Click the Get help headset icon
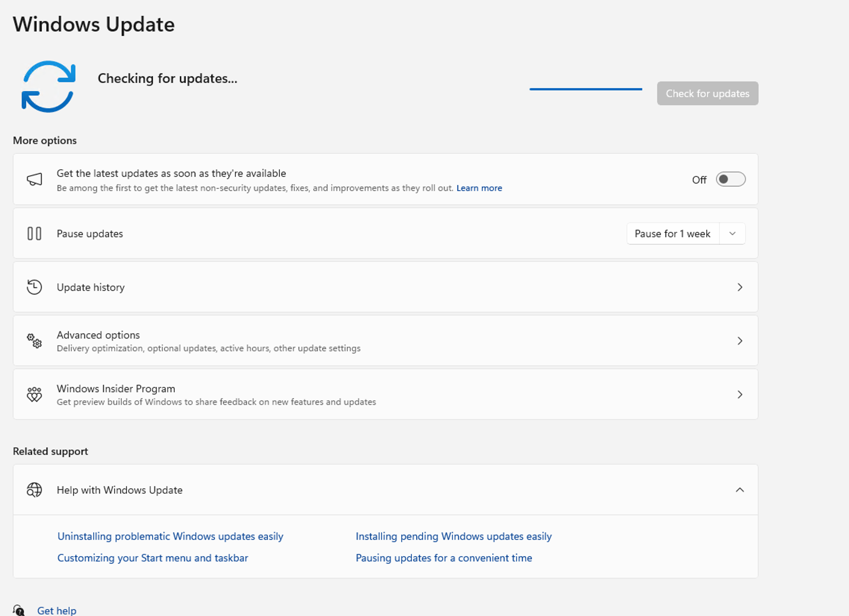Image resolution: width=849 pixels, height=616 pixels. 19,610
